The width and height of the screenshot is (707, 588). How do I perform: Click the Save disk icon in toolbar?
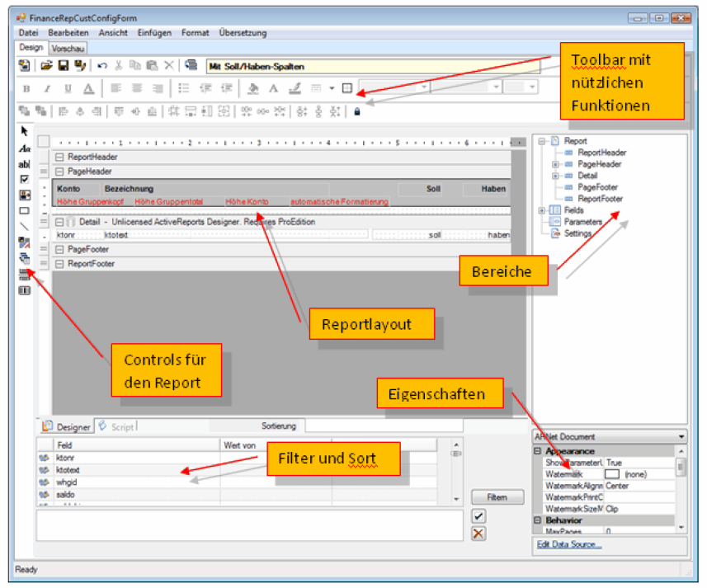(63, 65)
